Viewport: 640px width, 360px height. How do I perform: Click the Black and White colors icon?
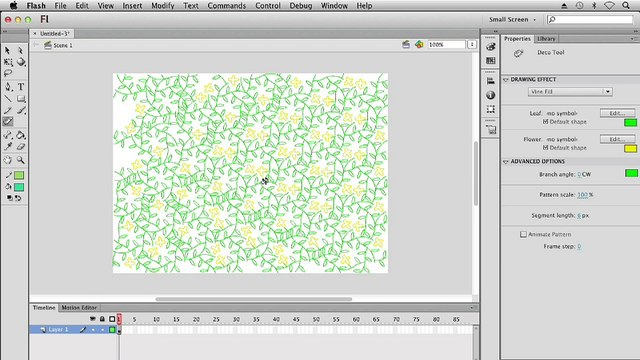click(9, 198)
